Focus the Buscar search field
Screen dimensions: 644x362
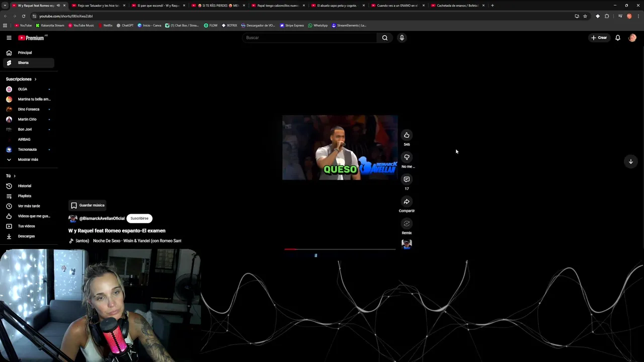pos(310,38)
